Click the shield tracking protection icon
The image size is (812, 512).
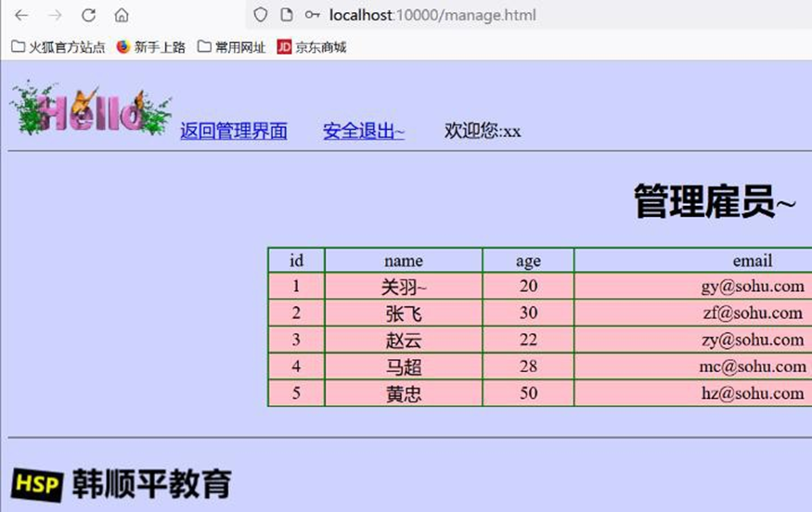(x=261, y=16)
